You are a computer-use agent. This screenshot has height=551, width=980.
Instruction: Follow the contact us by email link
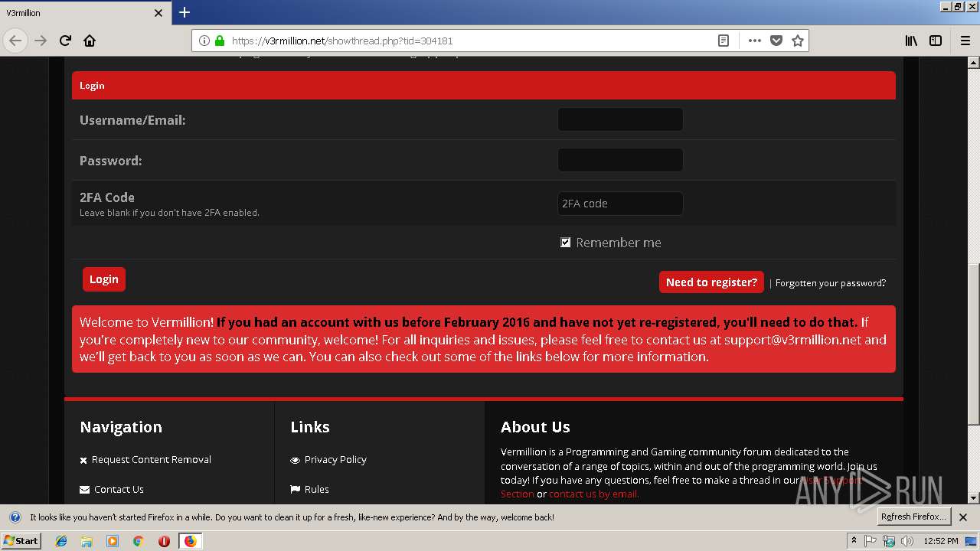[593, 494]
